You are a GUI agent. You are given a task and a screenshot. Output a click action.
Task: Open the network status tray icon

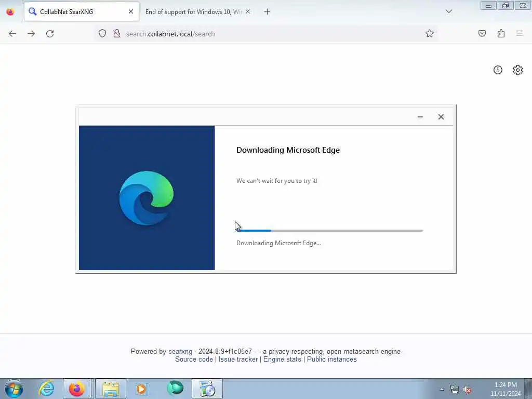[454, 390]
